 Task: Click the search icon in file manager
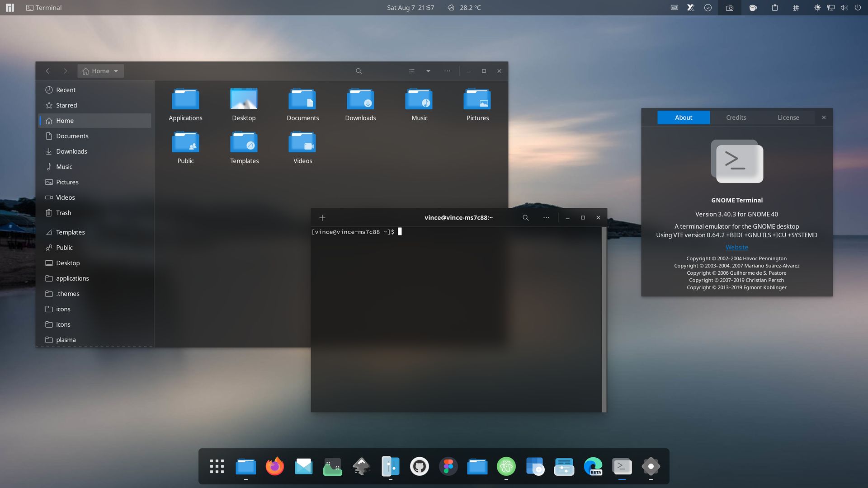pos(359,71)
